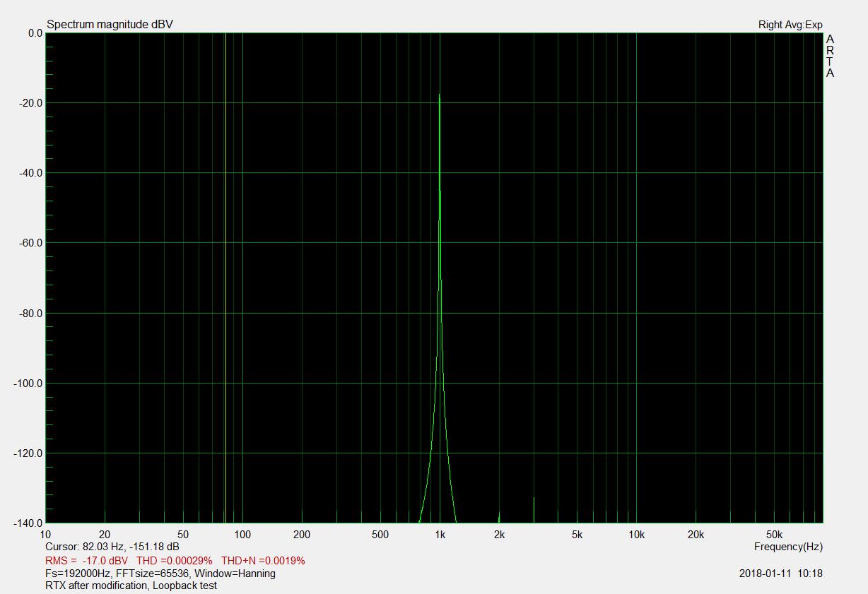868x594 pixels.
Task: Click the '100' frequency axis label
Action: pyautogui.click(x=242, y=535)
